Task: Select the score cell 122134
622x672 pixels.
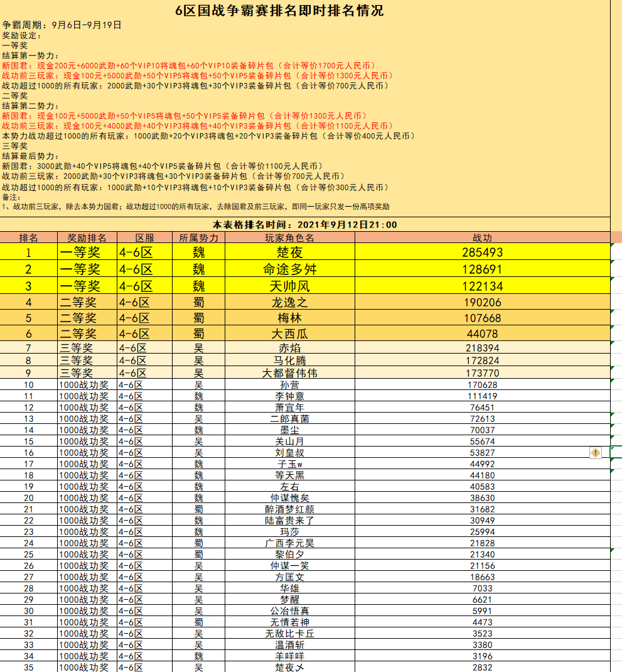Action: click(x=483, y=285)
